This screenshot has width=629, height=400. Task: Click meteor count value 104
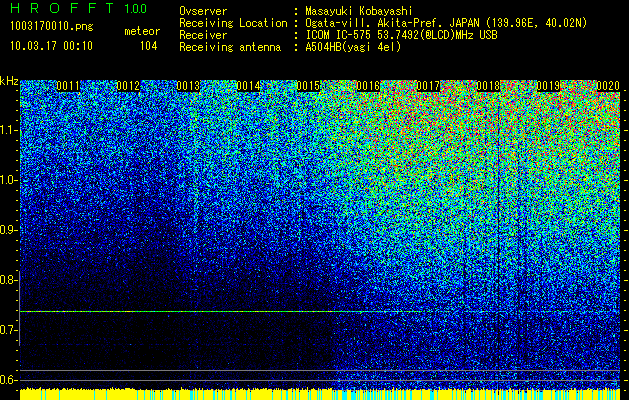(x=148, y=46)
